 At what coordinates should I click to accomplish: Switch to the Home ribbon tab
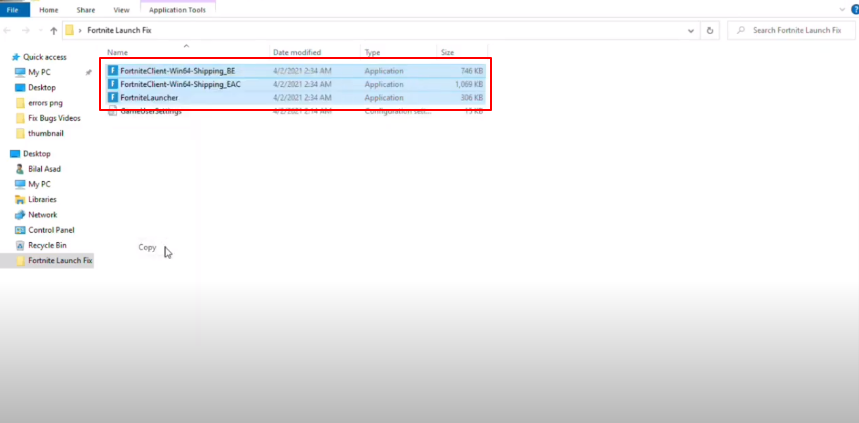(49, 10)
